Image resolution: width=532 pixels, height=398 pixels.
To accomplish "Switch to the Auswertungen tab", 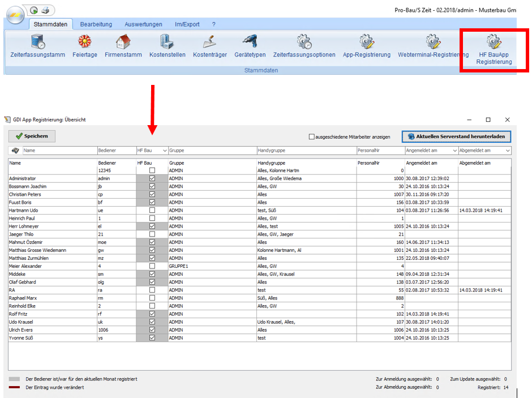I will tap(143, 24).
